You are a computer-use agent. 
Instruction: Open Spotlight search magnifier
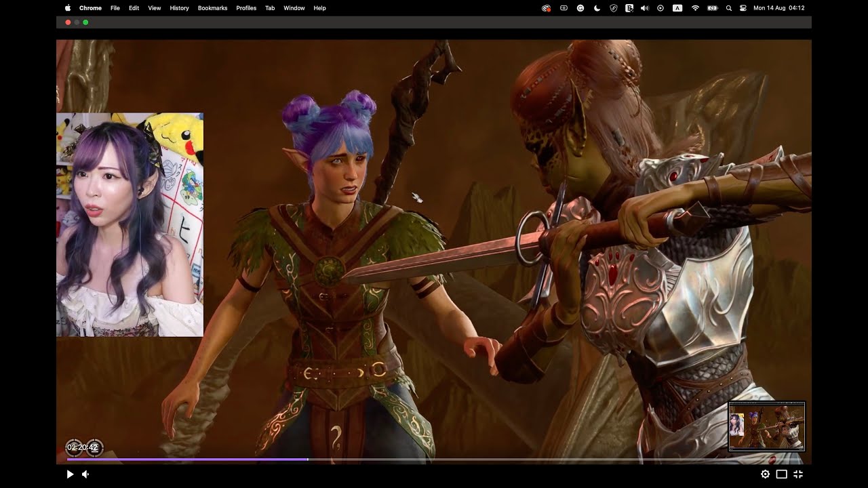coord(729,8)
